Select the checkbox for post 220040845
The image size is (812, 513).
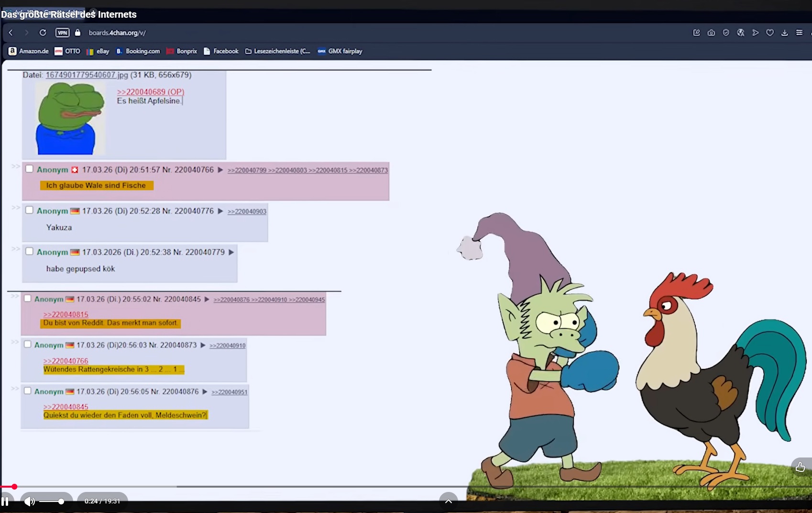(28, 298)
